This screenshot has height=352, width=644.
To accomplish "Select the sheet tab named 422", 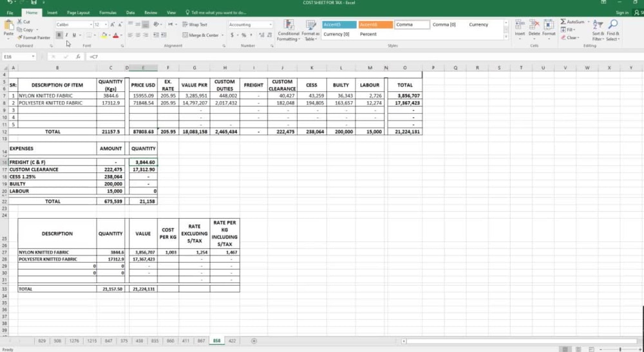I will [232, 341].
